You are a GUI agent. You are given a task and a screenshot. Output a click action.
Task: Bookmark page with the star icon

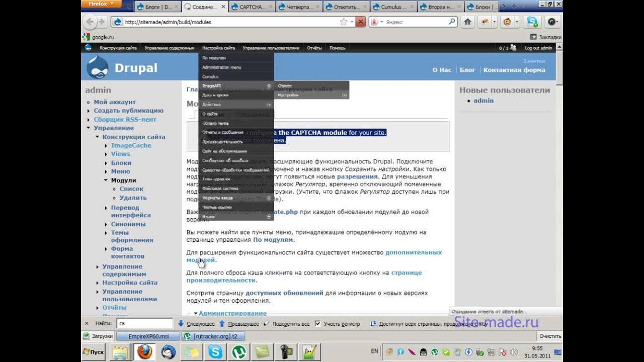(344, 22)
